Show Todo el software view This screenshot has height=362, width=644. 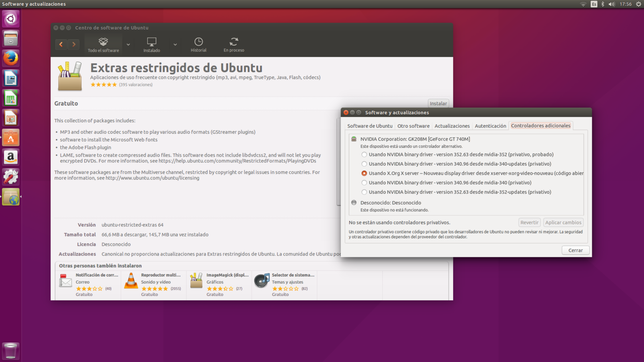click(103, 45)
